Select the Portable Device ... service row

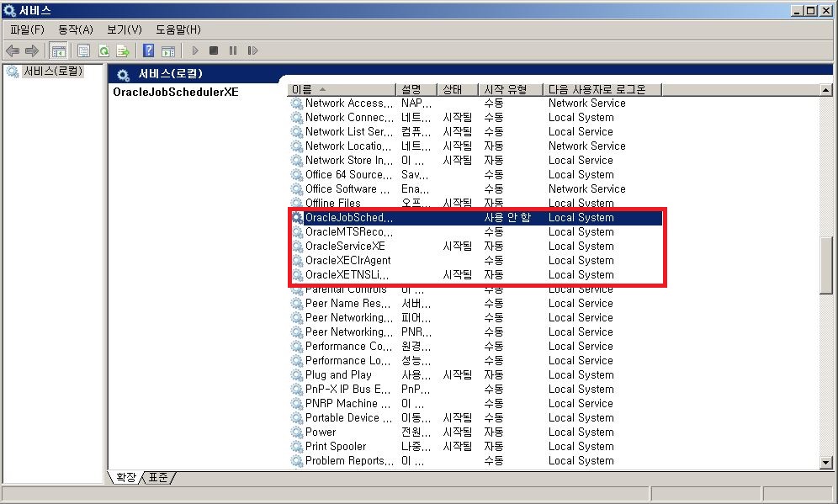475,418
